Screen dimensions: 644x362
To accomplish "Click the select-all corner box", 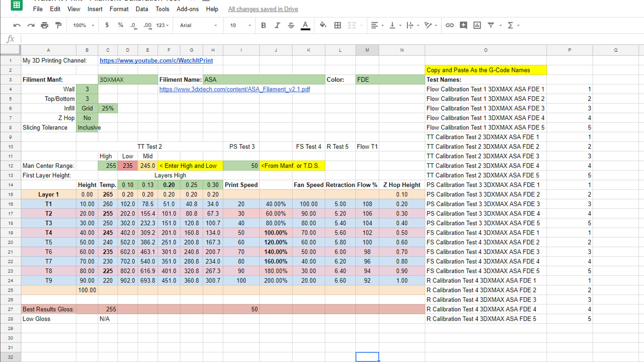I will [10, 50].
